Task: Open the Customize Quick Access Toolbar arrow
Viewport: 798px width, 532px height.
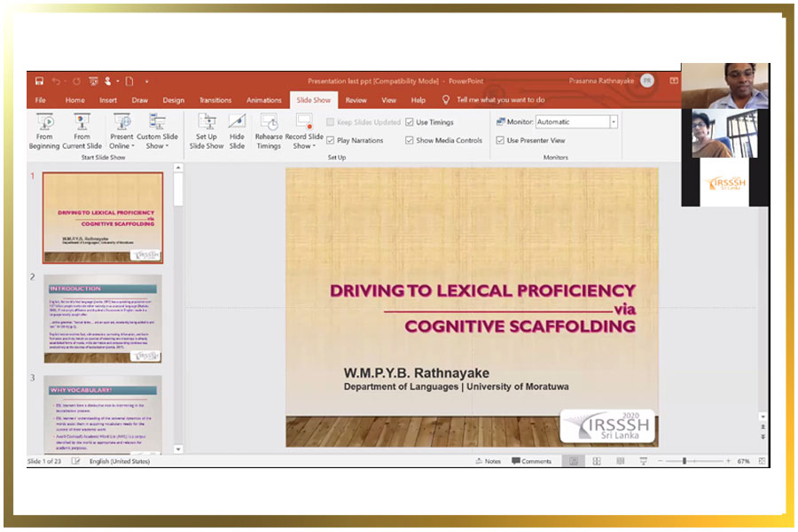Action: (146, 81)
